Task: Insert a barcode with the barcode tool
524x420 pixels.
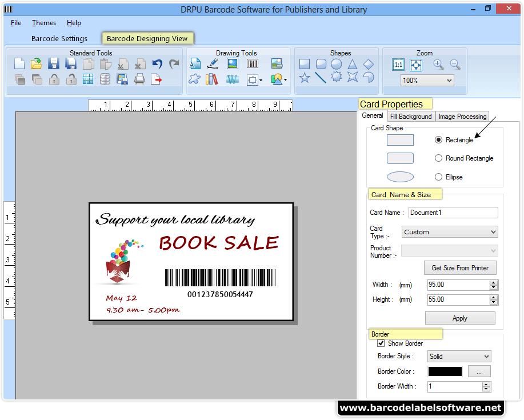Action: point(253,63)
